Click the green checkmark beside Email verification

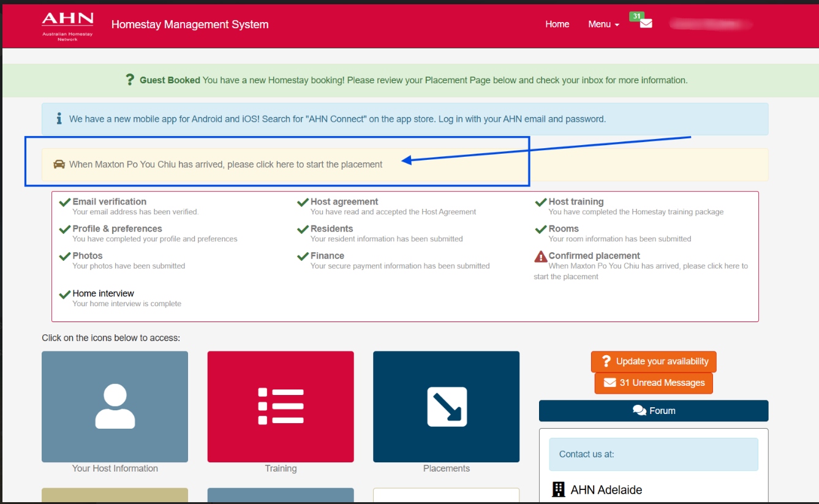click(64, 202)
